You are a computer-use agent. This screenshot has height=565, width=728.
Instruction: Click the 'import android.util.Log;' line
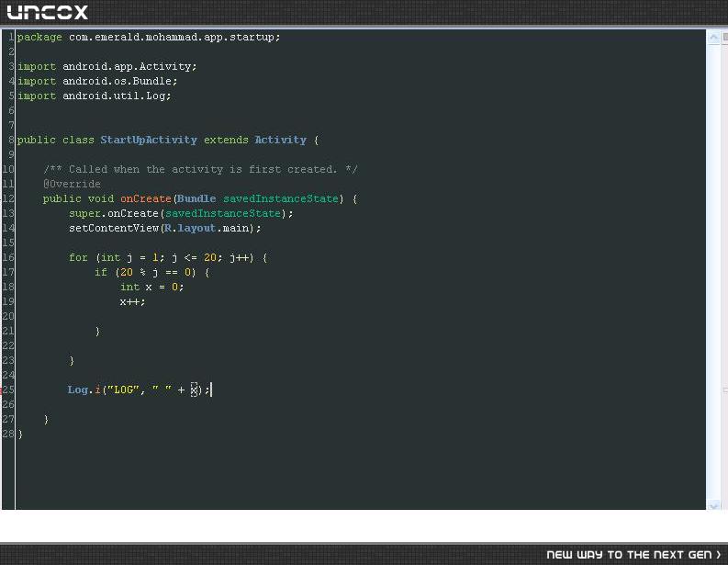95,96
